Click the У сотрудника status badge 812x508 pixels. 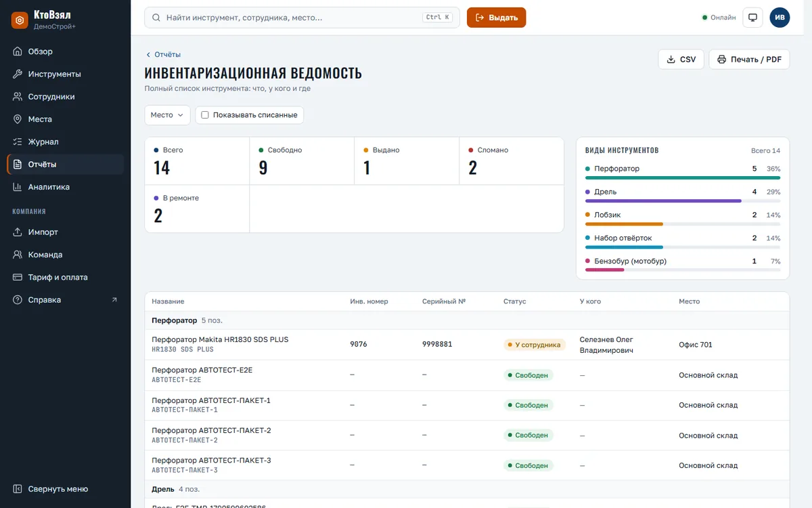[534, 345]
